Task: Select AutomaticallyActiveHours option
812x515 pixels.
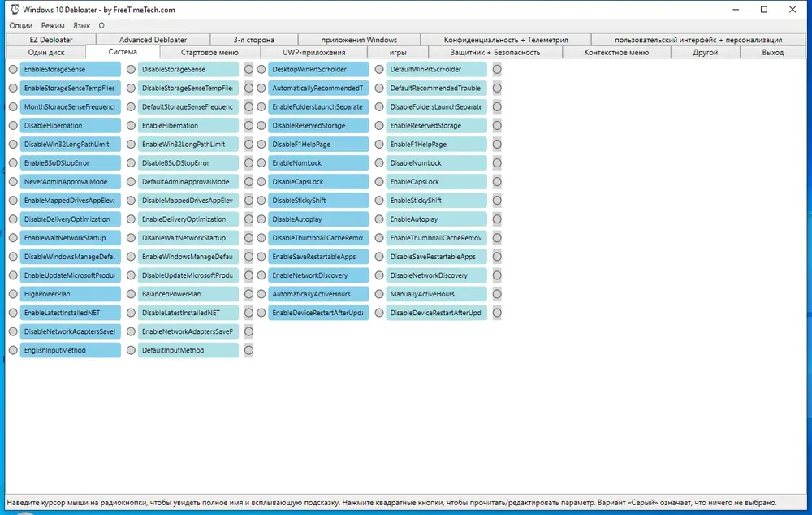Action: (261, 294)
